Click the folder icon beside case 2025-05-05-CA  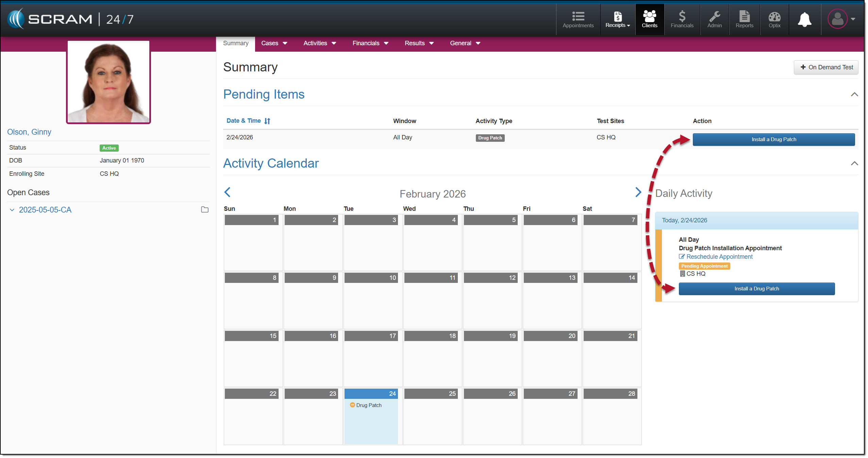(204, 209)
